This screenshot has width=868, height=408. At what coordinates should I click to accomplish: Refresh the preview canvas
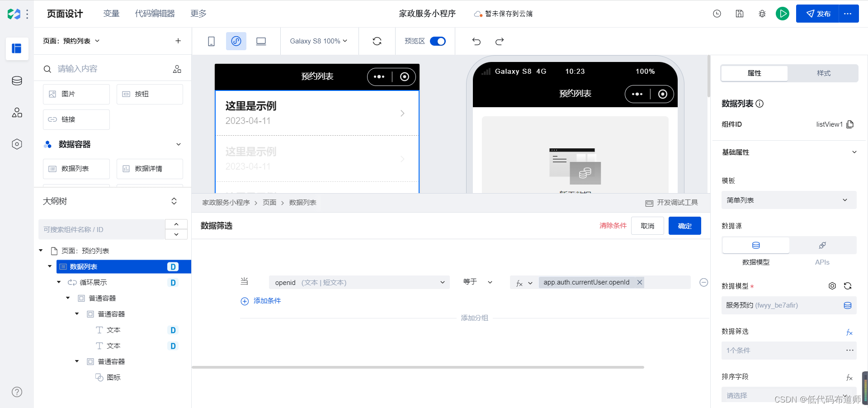click(377, 41)
